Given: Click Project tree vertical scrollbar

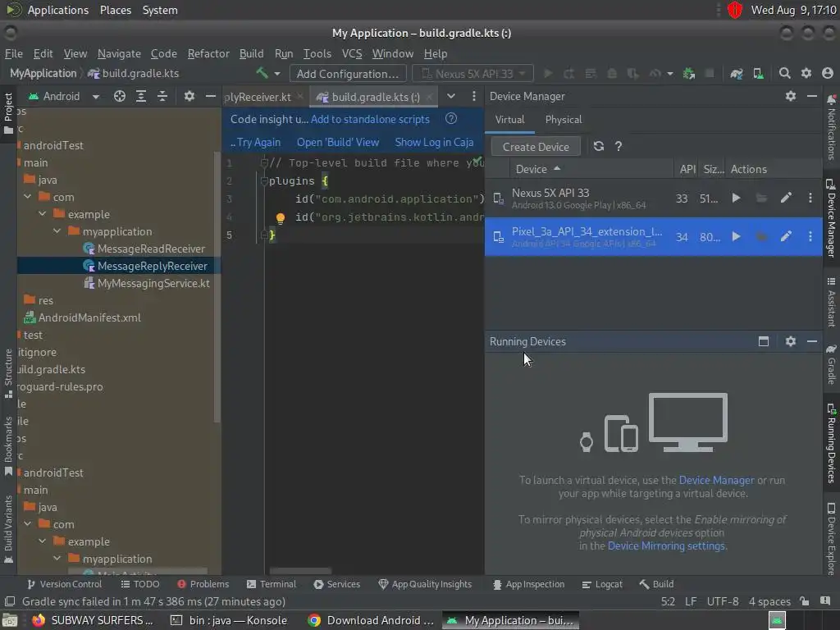Looking at the screenshot, I should coord(217,286).
